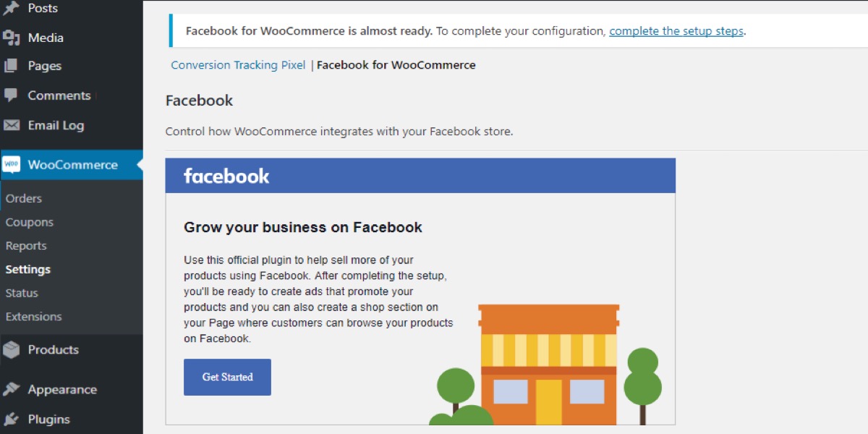The height and width of the screenshot is (434, 868).
Task: Click the Email Log envelope icon
Action: point(11,125)
